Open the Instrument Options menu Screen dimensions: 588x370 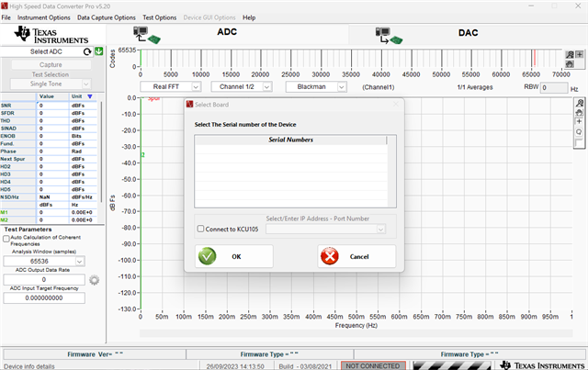(44, 17)
